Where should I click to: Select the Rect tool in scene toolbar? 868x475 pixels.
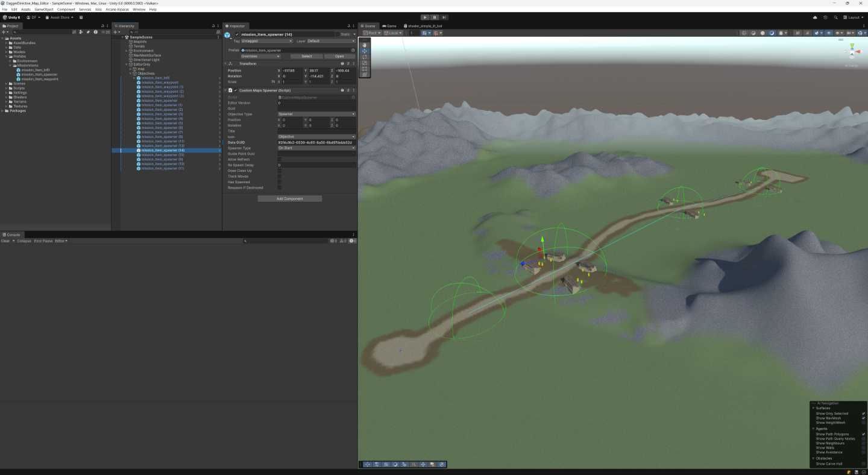coord(365,69)
